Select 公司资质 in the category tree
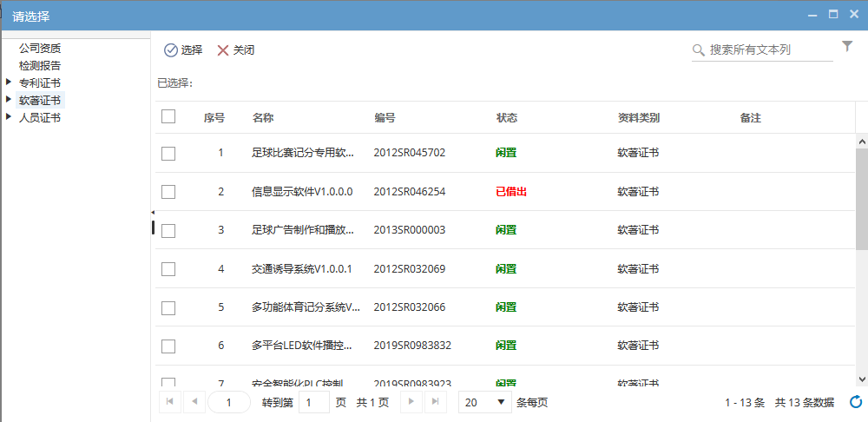The image size is (868, 422). (x=40, y=48)
